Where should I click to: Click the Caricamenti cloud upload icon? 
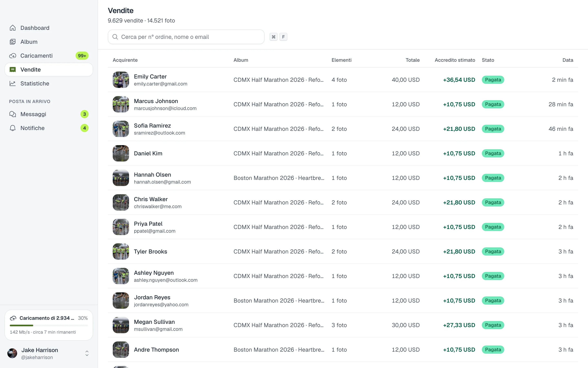[x=13, y=56]
